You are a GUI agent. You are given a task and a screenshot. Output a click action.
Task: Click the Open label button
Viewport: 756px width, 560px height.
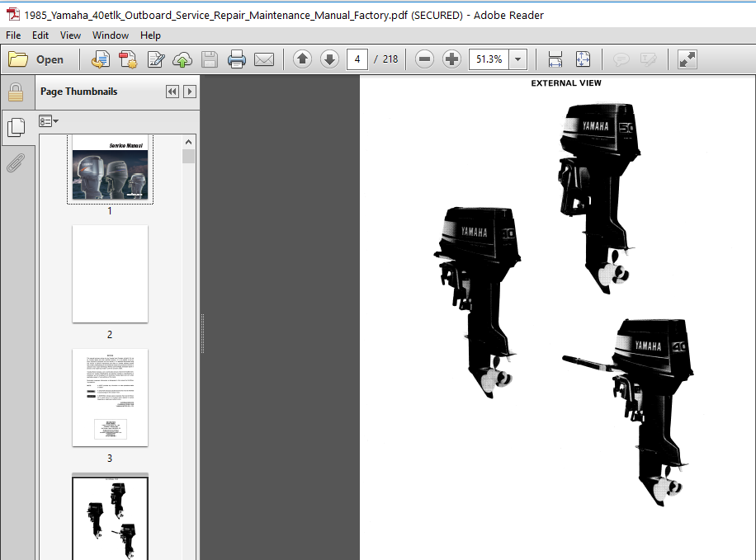click(x=50, y=59)
